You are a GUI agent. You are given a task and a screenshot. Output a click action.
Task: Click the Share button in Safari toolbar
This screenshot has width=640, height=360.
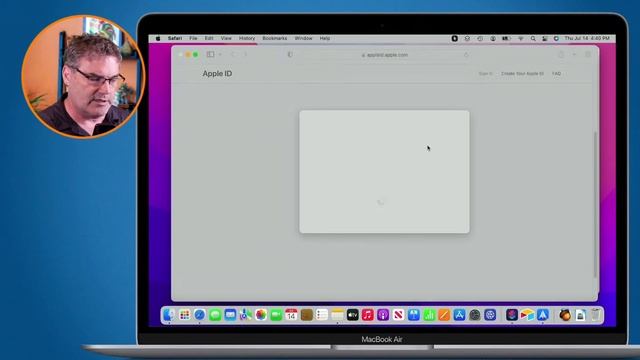tap(561, 54)
